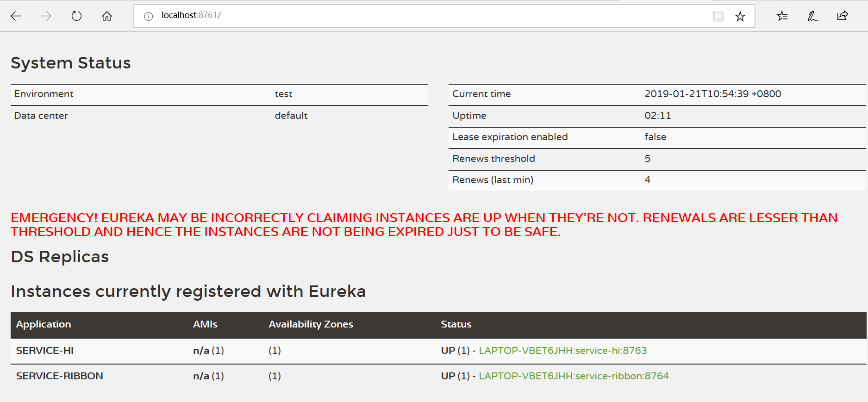Click the 'Data center' label

pyautogui.click(x=41, y=116)
